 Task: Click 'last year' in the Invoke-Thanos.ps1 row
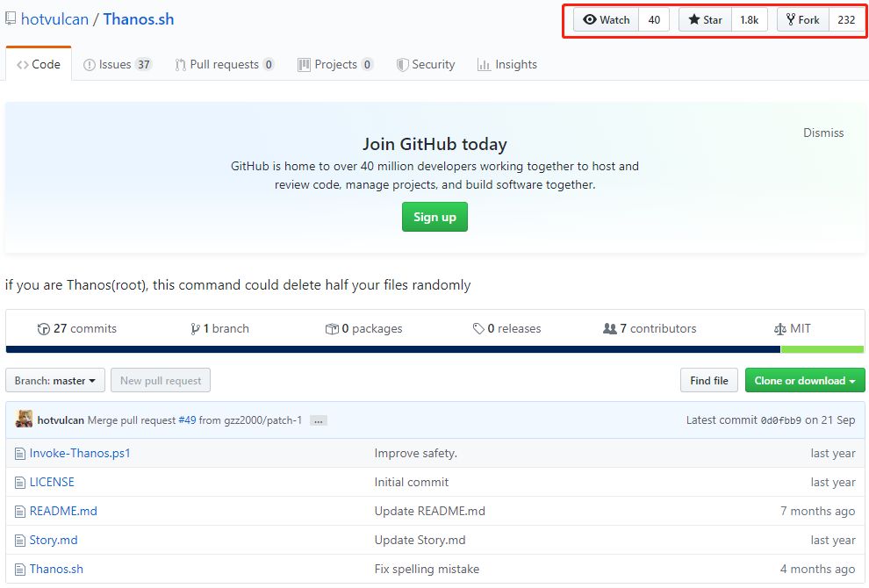point(833,454)
